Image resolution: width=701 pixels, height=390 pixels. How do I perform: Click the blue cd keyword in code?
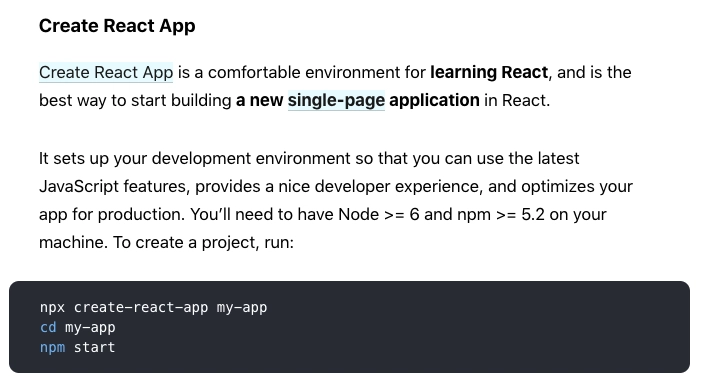pos(48,327)
